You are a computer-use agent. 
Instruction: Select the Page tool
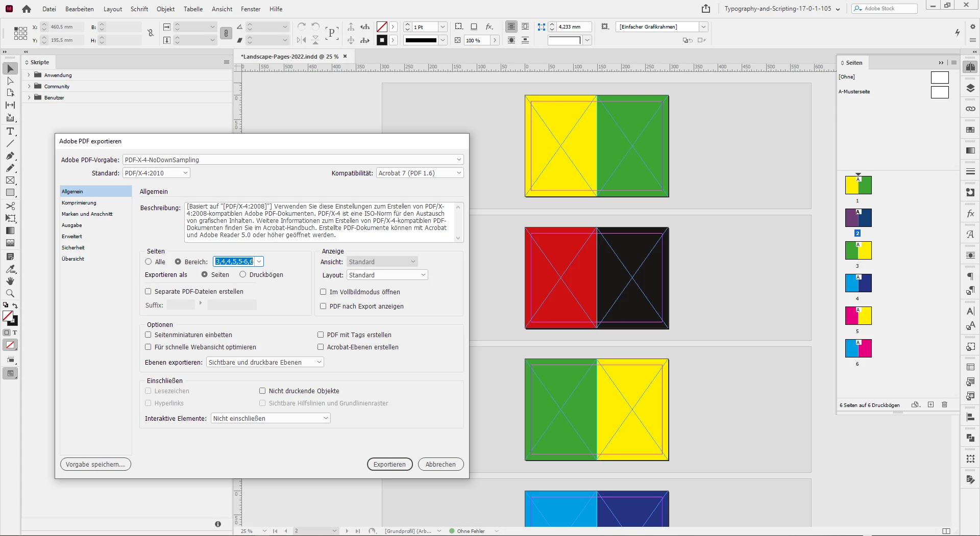point(10,93)
